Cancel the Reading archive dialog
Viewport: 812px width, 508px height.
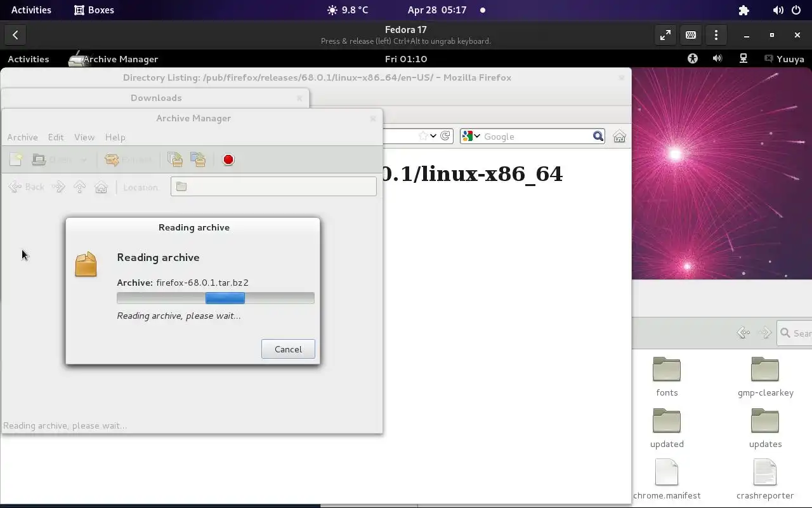tap(288, 349)
